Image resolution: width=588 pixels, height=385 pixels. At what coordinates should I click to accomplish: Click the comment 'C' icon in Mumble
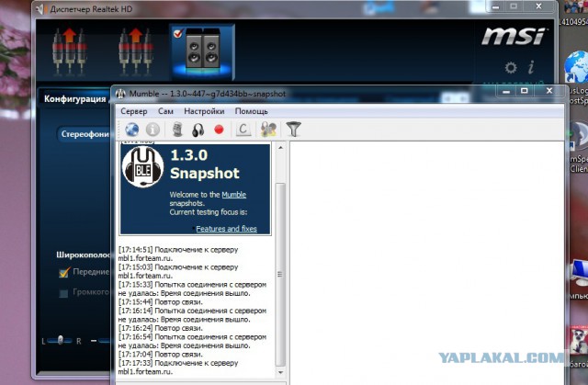tap(243, 130)
